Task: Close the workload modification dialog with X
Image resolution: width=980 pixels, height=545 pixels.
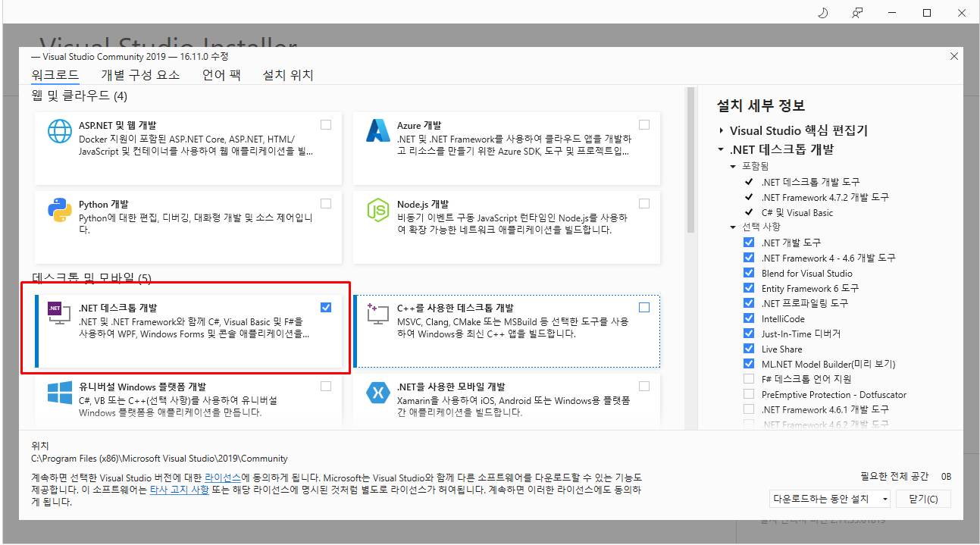Action: tap(954, 56)
